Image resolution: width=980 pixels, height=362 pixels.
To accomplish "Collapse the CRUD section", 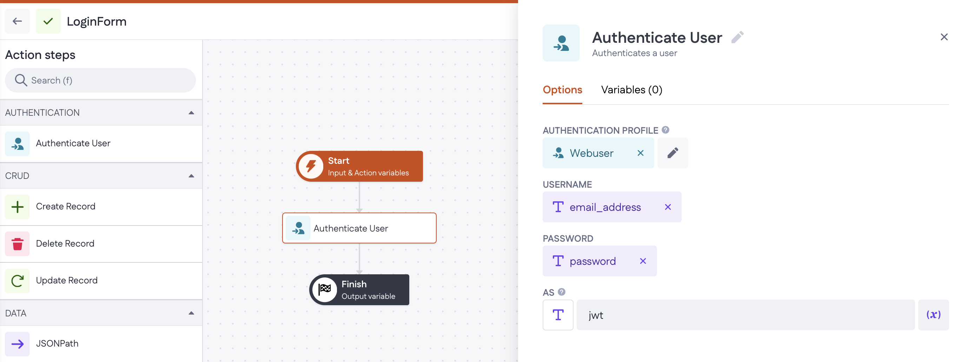I will (x=191, y=176).
